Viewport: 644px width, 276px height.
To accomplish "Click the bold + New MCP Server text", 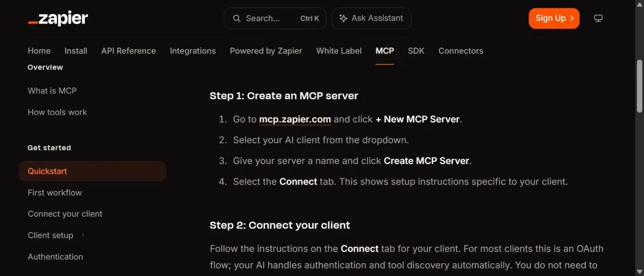I will [x=417, y=120].
